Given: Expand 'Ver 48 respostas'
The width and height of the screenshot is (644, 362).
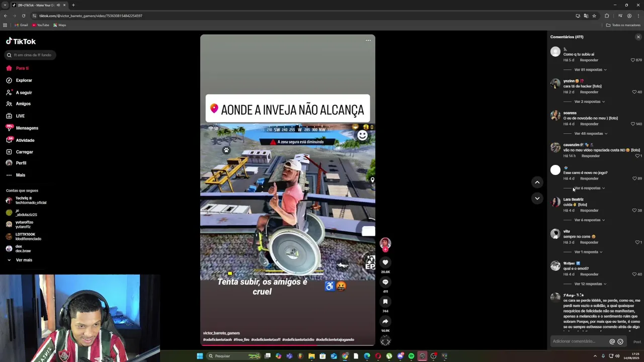Looking at the screenshot, I should coord(591,134).
